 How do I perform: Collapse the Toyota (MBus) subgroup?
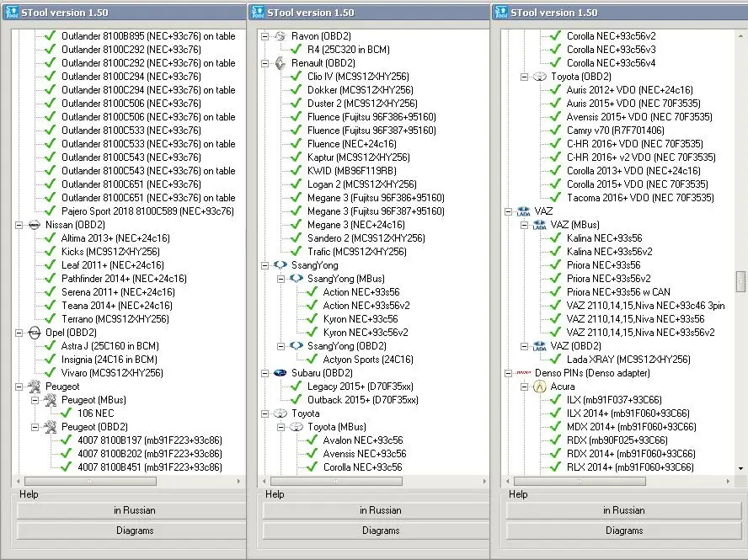(281, 427)
